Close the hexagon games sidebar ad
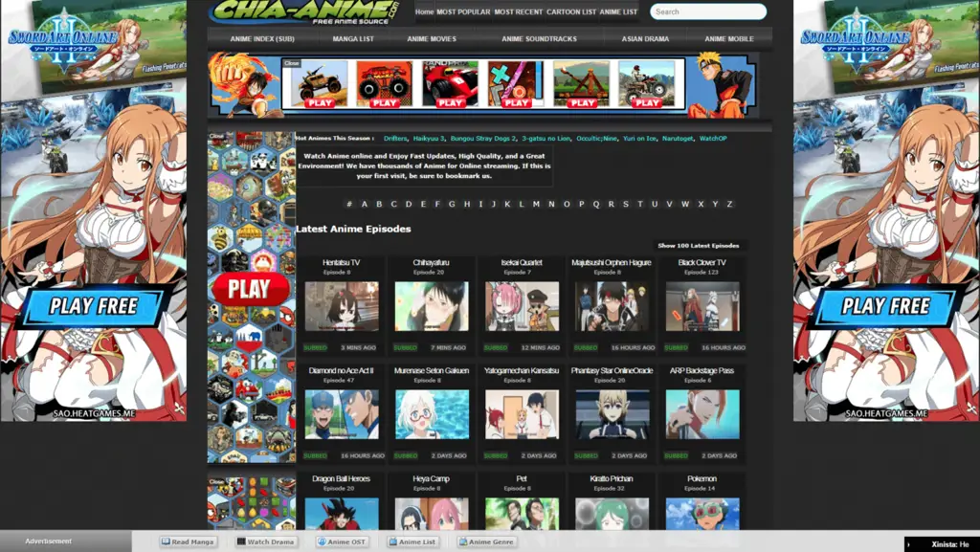Image resolution: width=980 pixels, height=552 pixels. point(216,136)
